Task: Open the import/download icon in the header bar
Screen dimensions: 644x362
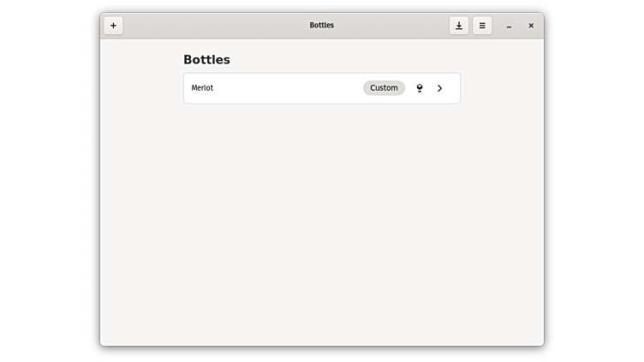Action: (459, 26)
